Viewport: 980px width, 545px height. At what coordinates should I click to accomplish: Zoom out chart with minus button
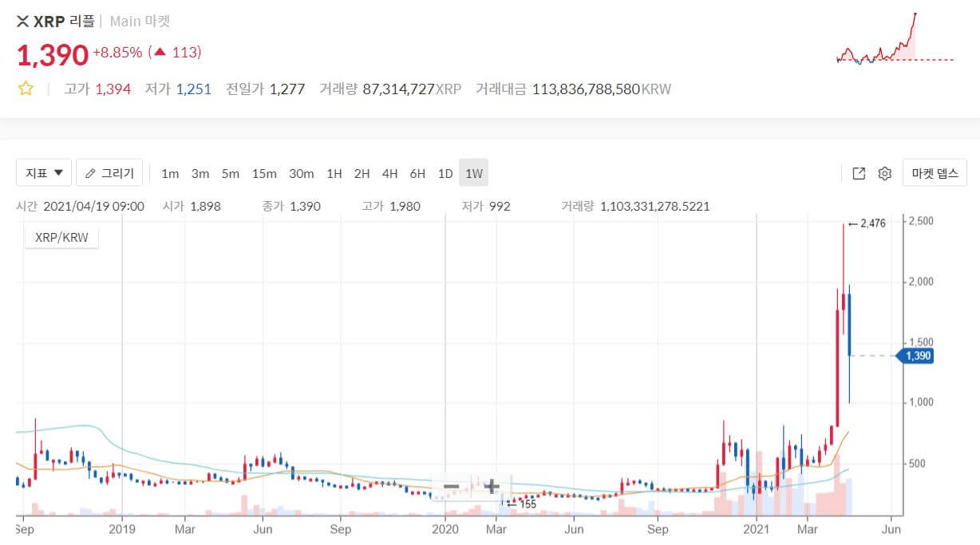451,486
